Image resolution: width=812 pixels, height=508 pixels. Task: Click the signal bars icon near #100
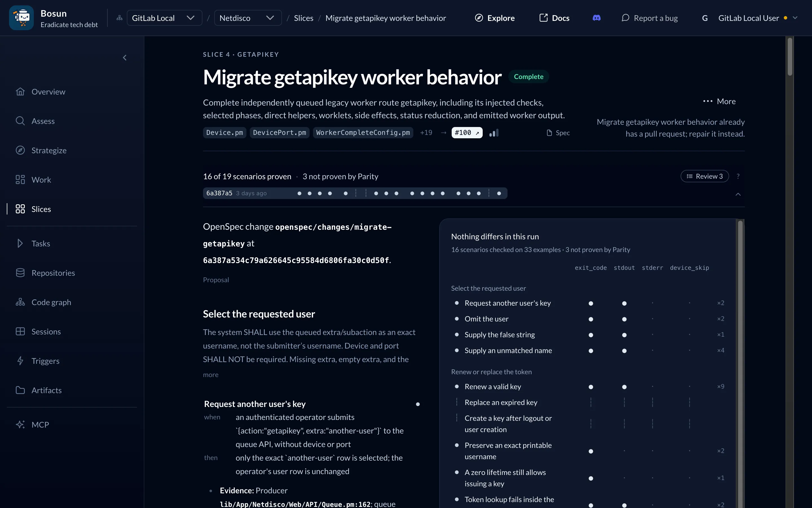pyautogui.click(x=494, y=133)
